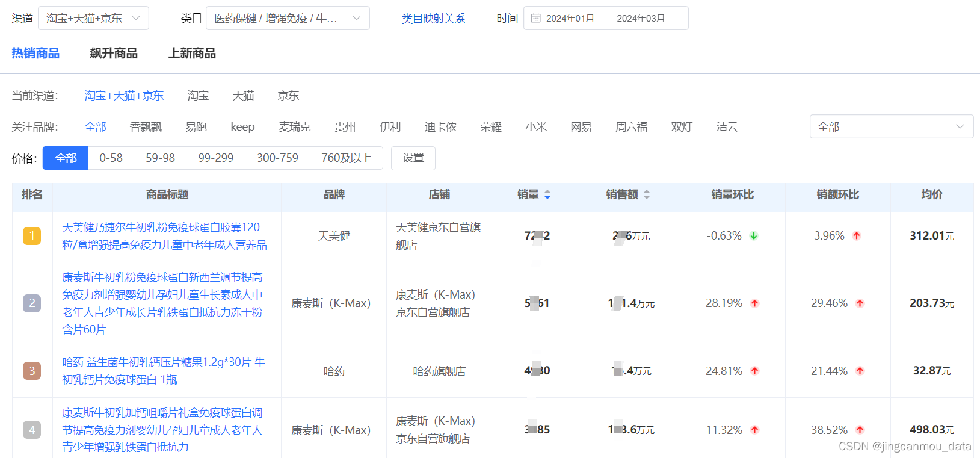Click rank 3 badge icon
The image size is (980, 458).
click(32, 371)
